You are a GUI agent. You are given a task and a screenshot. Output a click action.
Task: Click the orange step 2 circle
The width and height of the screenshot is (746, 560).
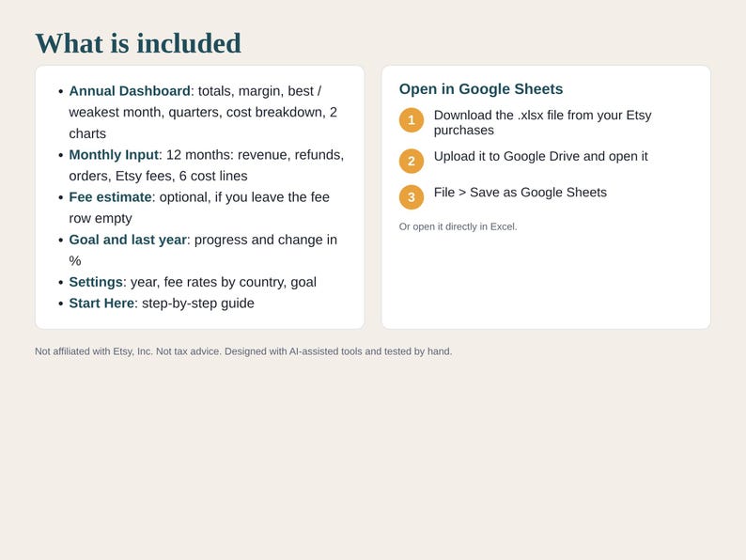tap(412, 161)
